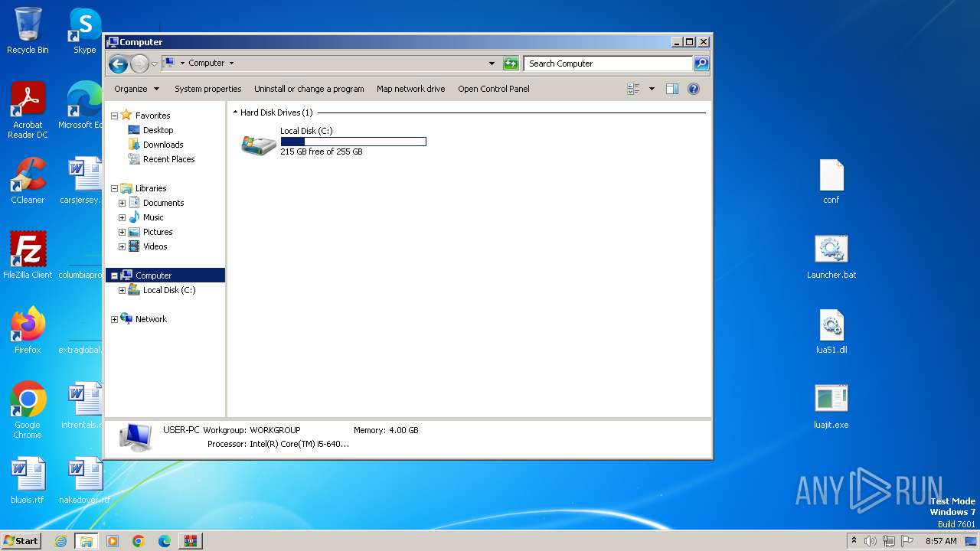
Task: Show the preview pane icon
Action: click(x=672, y=89)
